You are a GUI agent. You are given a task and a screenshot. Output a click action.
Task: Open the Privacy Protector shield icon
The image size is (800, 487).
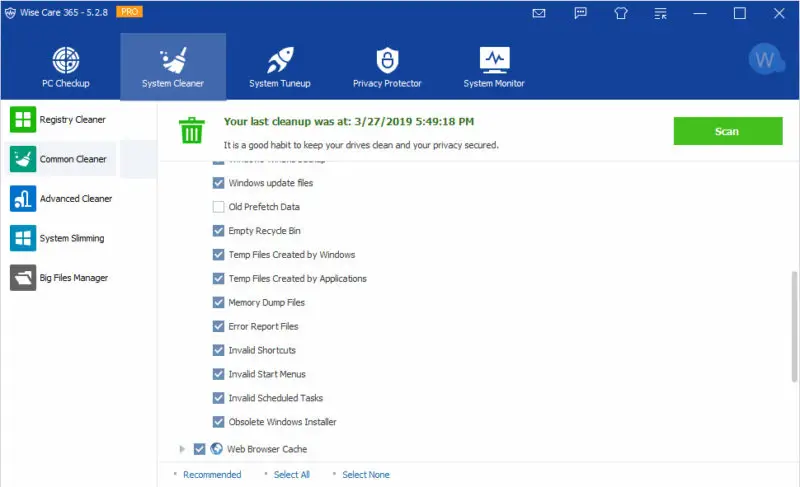(x=387, y=60)
